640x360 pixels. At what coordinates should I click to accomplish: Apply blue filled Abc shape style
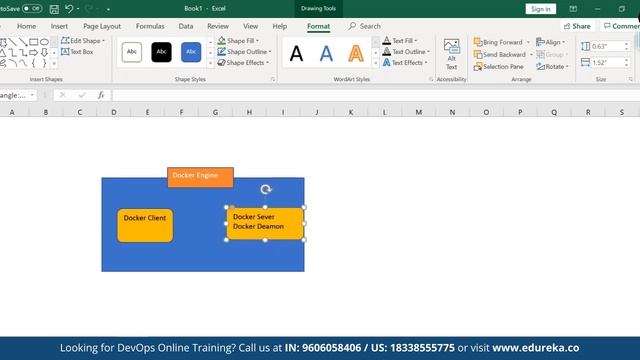click(x=191, y=52)
